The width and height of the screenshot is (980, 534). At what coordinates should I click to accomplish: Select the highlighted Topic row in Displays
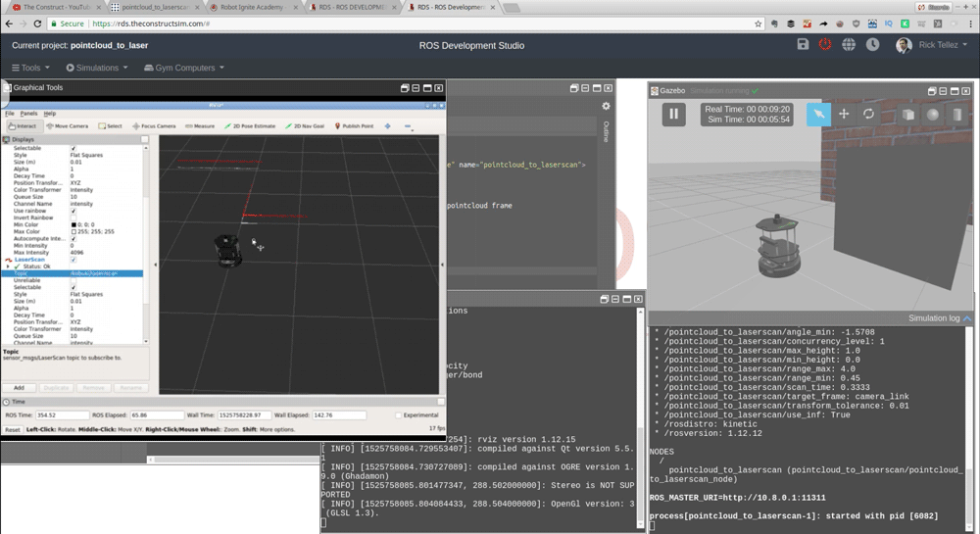point(72,273)
